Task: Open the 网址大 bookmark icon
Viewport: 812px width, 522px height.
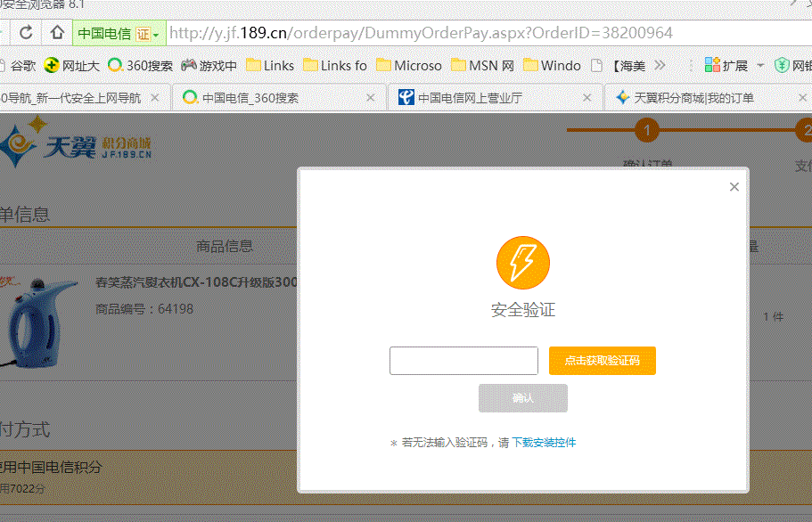Action: click(53, 65)
